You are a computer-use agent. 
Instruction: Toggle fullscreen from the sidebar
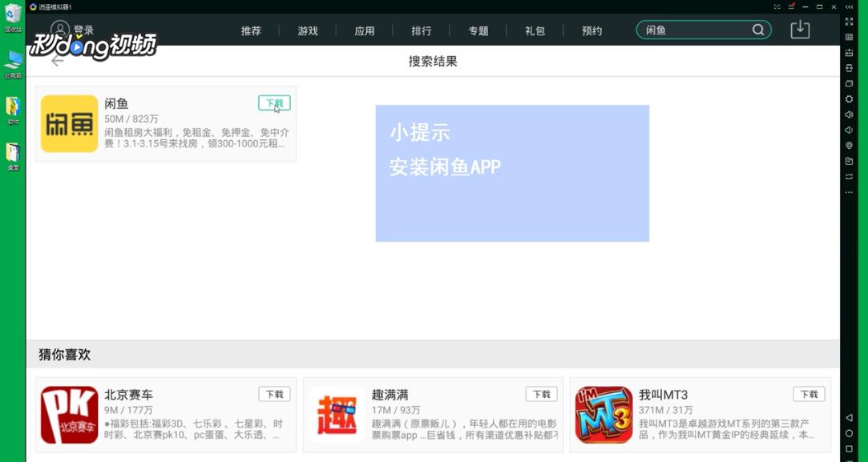tap(849, 22)
